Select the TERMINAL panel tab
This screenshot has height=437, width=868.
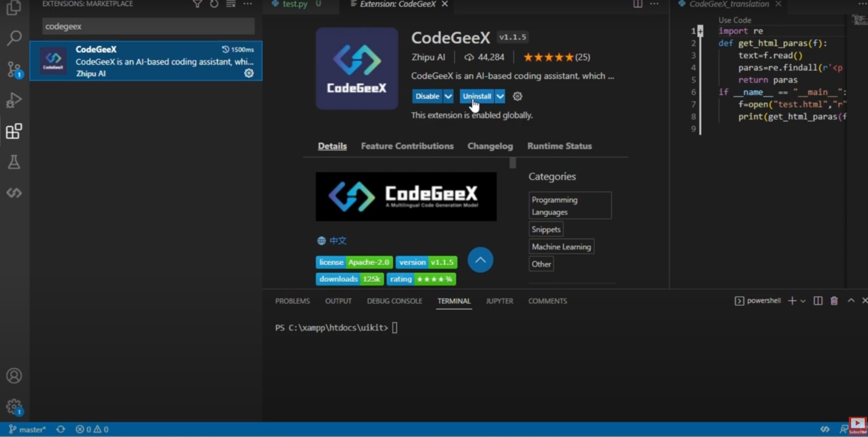[x=454, y=301]
